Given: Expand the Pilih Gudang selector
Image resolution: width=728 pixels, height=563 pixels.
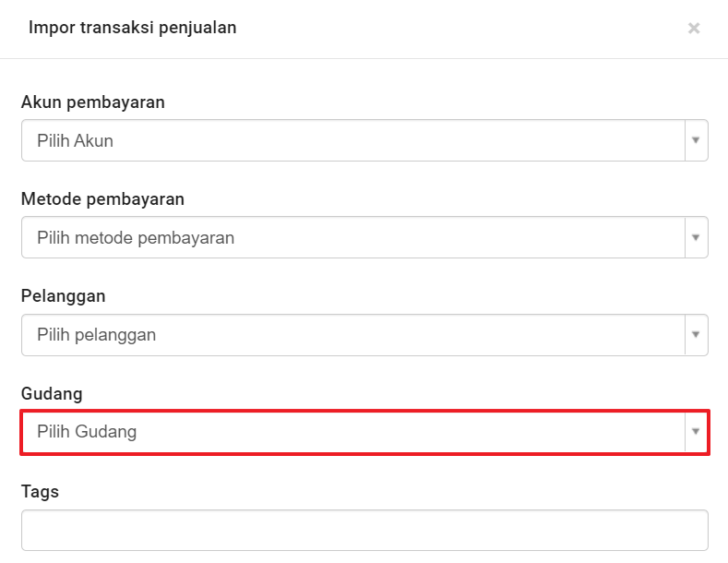Looking at the screenshot, I should (x=352, y=432).
